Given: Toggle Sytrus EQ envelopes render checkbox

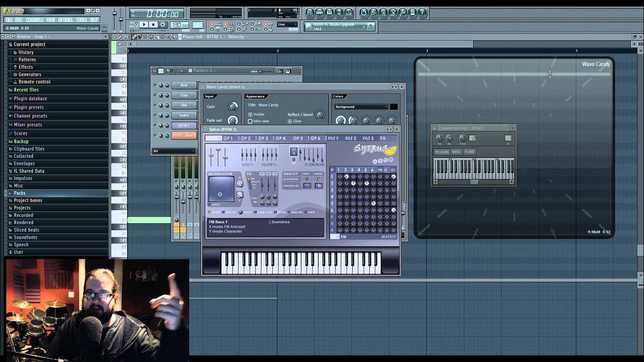Looking at the screenshot, I should pyautogui.click(x=318, y=179).
